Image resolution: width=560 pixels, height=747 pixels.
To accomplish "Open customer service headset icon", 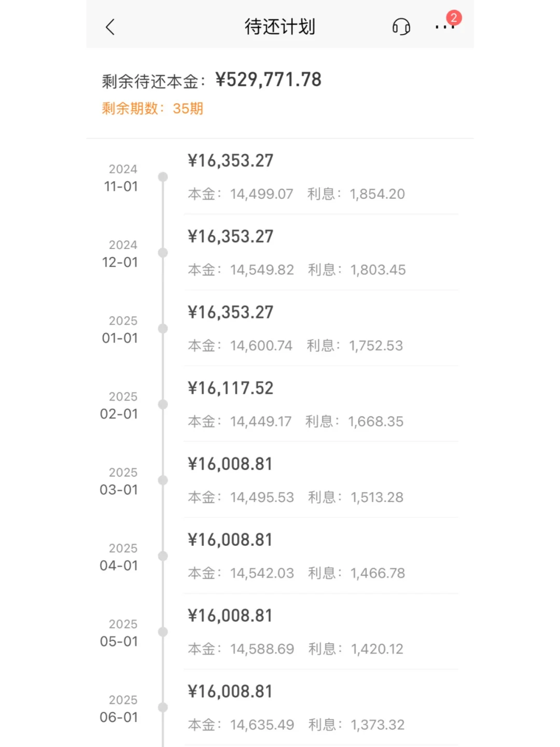I will click(401, 26).
